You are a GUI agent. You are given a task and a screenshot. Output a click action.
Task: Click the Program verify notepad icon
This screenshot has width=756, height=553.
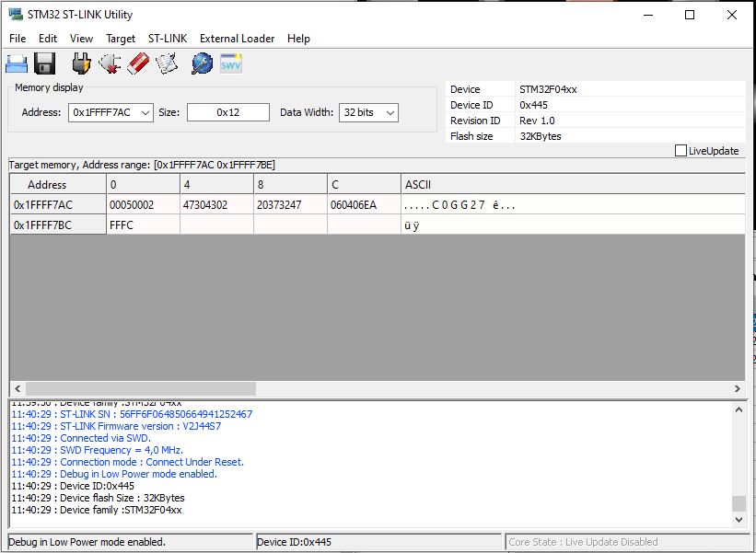[x=167, y=63]
